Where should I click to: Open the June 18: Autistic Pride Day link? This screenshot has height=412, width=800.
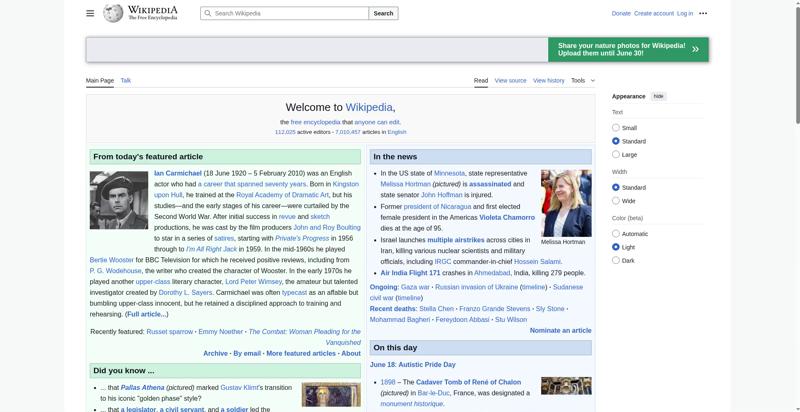413,365
